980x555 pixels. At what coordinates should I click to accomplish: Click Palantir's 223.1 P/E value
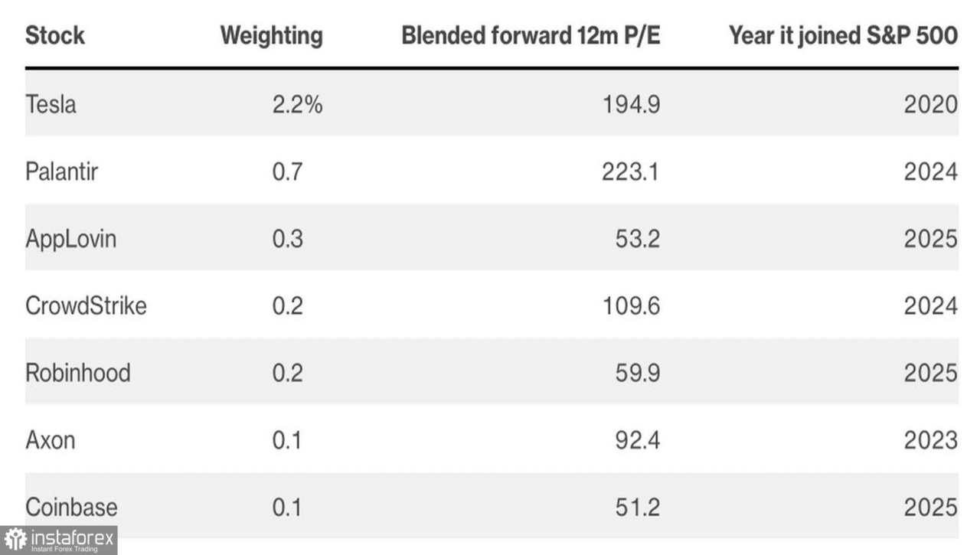point(629,171)
